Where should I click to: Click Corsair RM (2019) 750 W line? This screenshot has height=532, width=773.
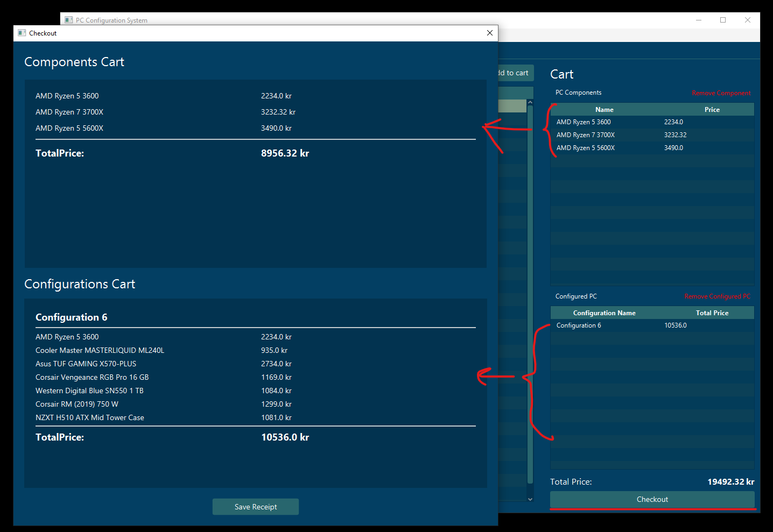click(77, 404)
